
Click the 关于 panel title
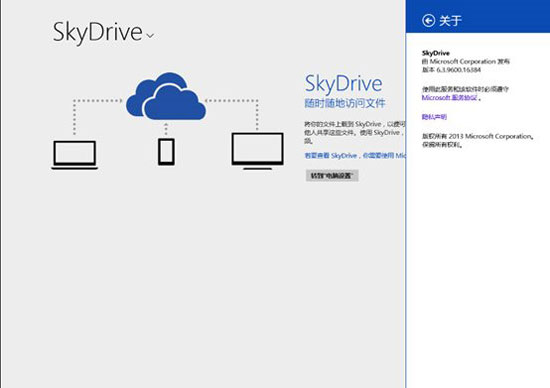(450, 21)
